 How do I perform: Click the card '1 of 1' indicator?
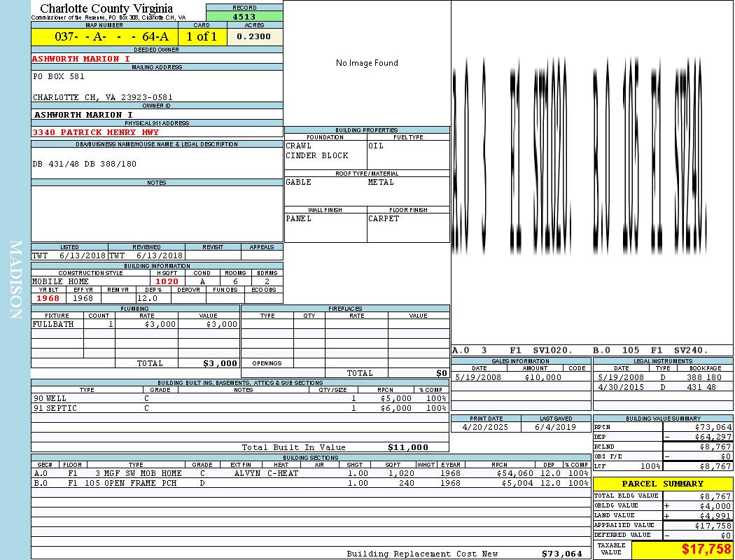(202, 37)
